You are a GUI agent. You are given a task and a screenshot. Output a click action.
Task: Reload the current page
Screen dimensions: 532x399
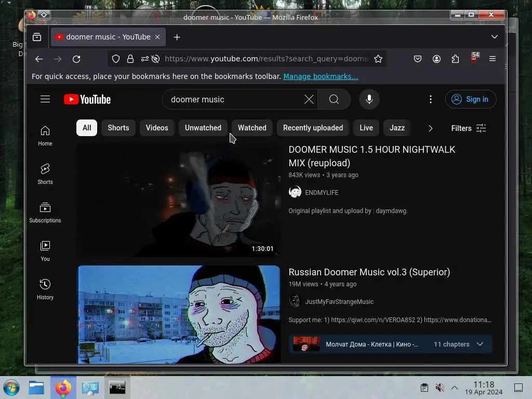tap(76, 59)
